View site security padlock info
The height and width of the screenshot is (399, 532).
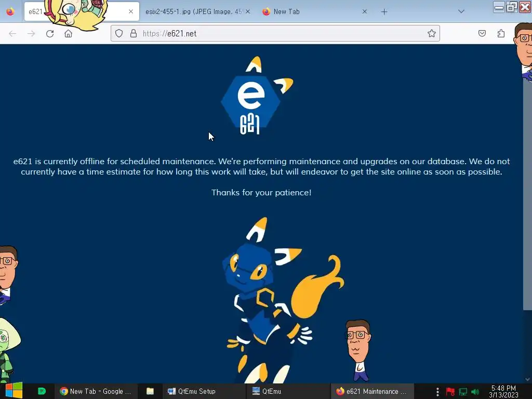(x=134, y=33)
